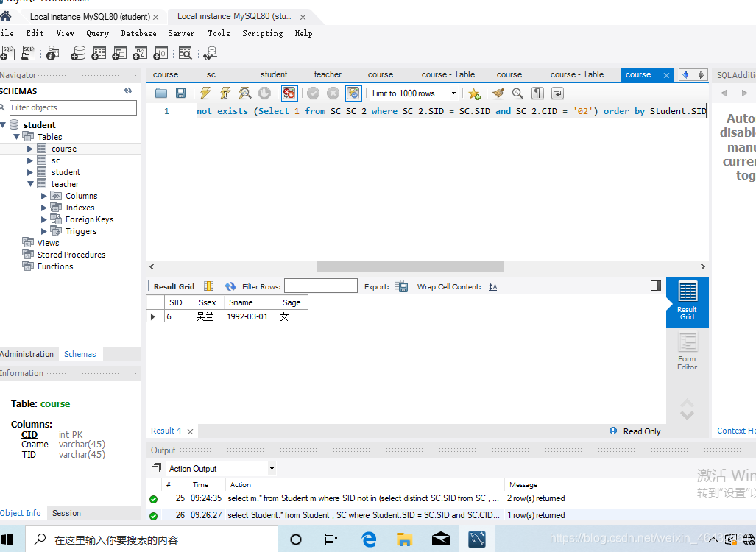Reconnect to DBMS icon
Screen dimensions: 756x552
(x=211, y=53)
